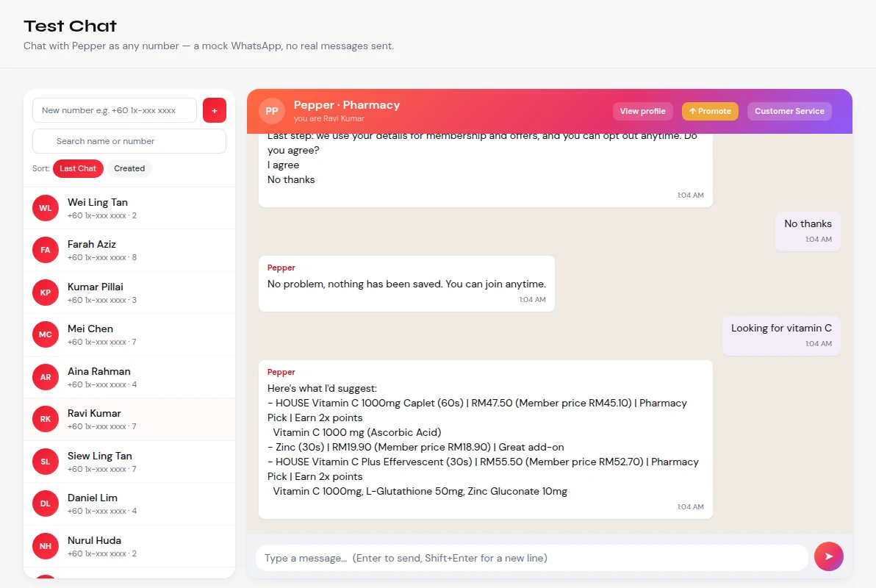
Task: Open chat with Wei Ling Tan
Action: click(129, 208)
